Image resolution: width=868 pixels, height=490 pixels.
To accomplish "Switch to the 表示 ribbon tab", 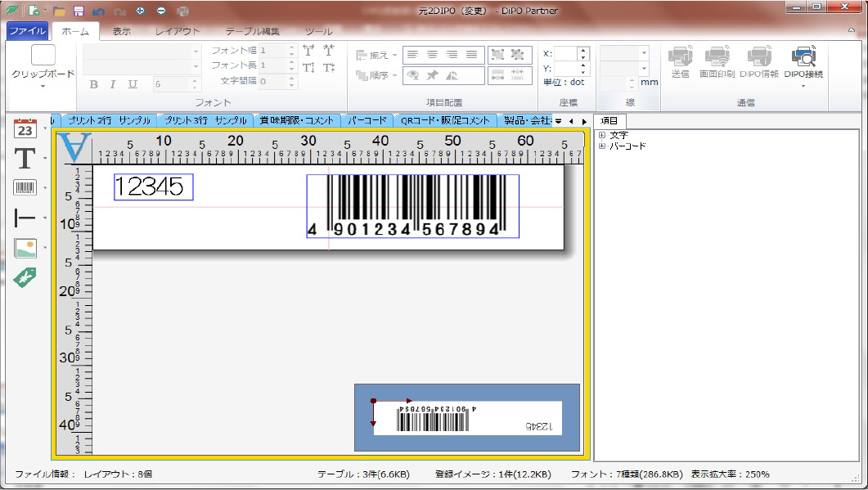I will 122,32.
